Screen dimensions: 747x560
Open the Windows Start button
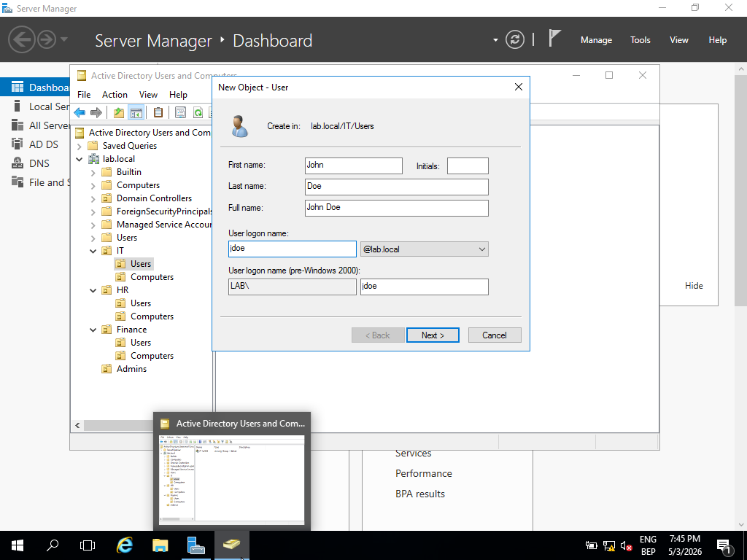[18, 545]
